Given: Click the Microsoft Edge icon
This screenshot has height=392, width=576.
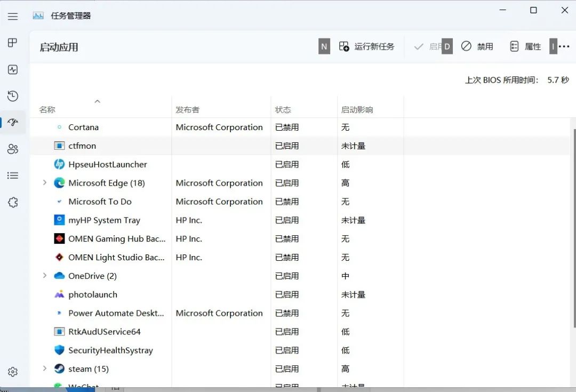Looking at the screenshot, I should pyautogui.click(x=59, y=183).
